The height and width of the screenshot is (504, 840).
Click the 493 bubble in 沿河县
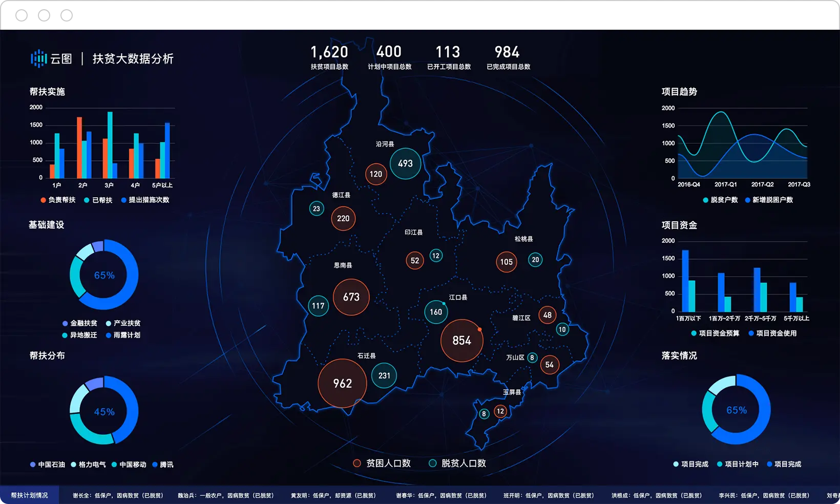click(405, 163)
